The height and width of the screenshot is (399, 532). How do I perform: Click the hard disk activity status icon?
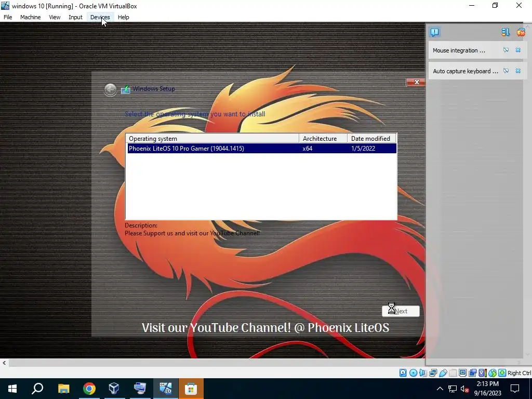pyautogui.click(x=403, y=373)
